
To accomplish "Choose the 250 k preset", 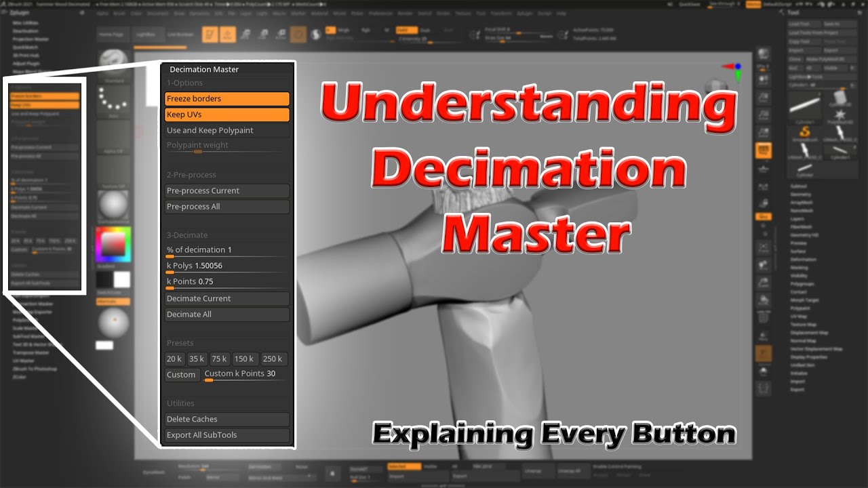I will 273,359.
